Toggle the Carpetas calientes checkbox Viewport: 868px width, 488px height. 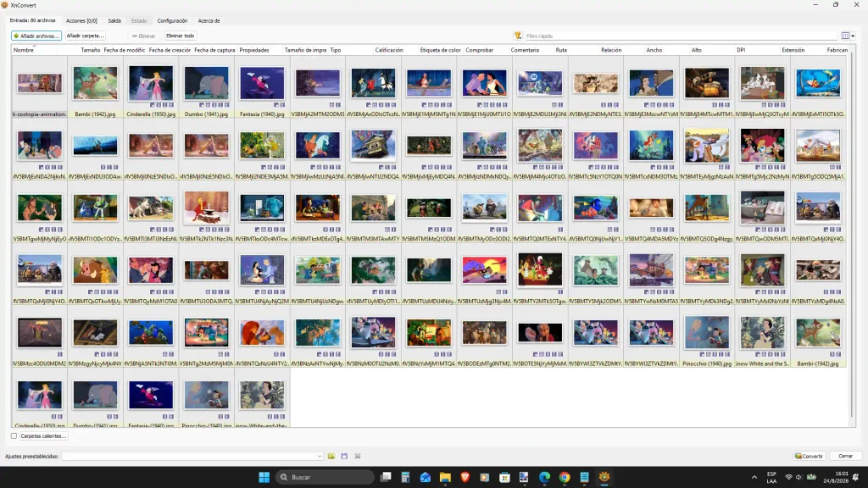[x=14, y=436]
